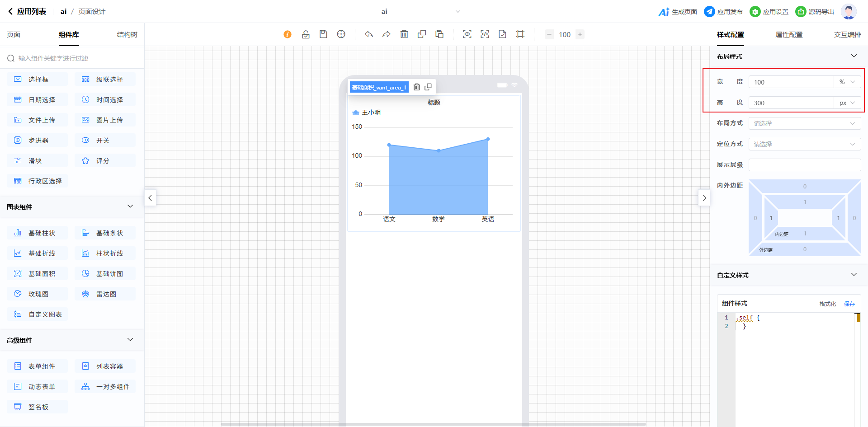Click the save floppy disk icon
Screen dimensions: 868x427
(323, 34)
